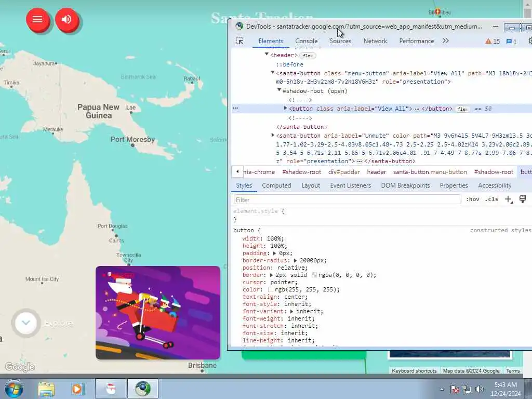This screenshot has width=532, height=399.
Task: Open Keyboard shortcuts map link
Action: pos(414,371)
